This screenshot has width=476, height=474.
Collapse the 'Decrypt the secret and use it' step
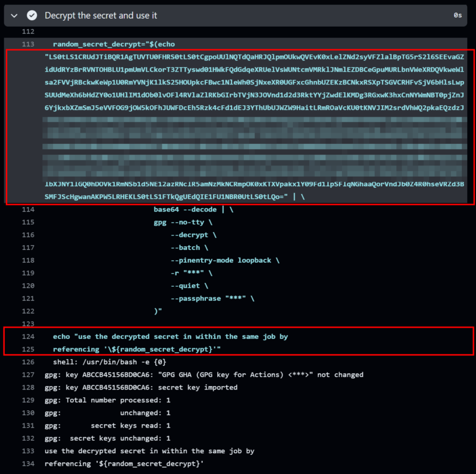point(14,15)
